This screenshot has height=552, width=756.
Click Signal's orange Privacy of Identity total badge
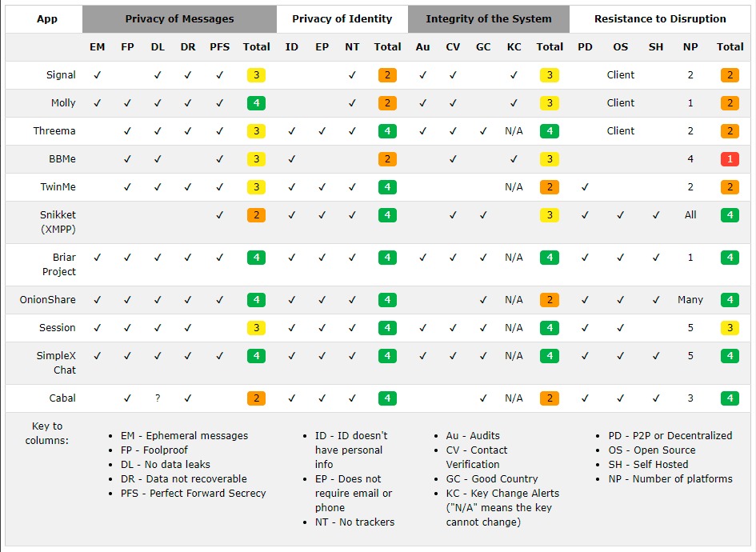coord(387,75)
